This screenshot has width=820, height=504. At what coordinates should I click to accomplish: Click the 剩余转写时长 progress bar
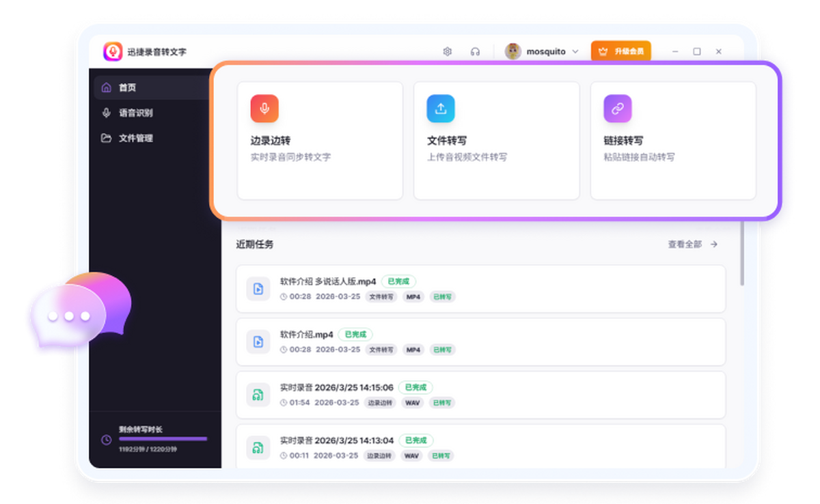(163, 438)
